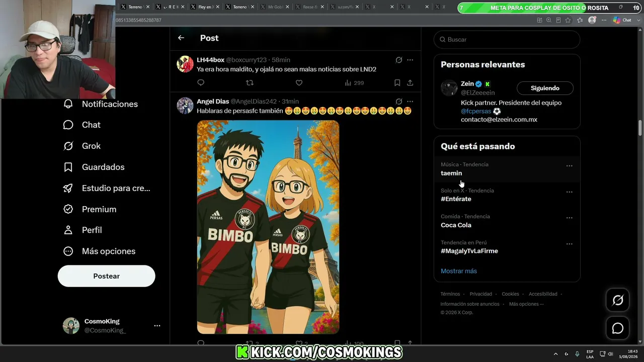Click the search magnifier in Buscar
The width and height of the screenshot is (644, 362).
pos(443,39)
